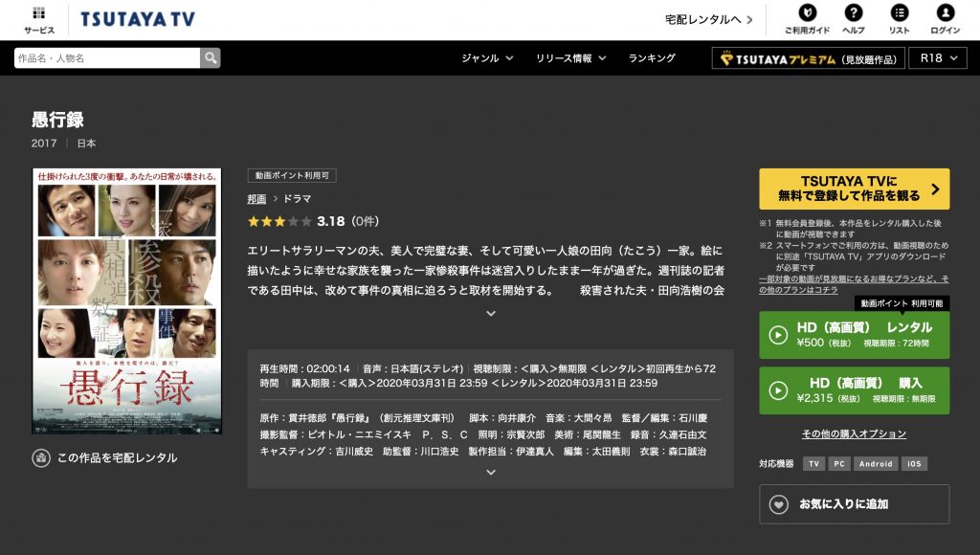The width and height of the screenshot is (980, 555).
Task: Click the HD 購入 ¥2,315 button
Action: [x=854, y=390]
